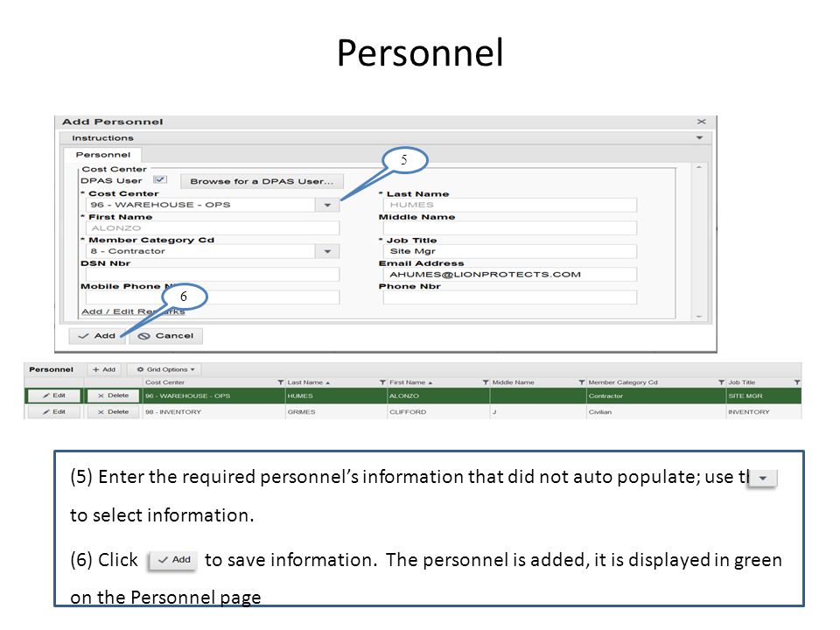Select the 98 - INVENTORY grid cell

point(213,412)
